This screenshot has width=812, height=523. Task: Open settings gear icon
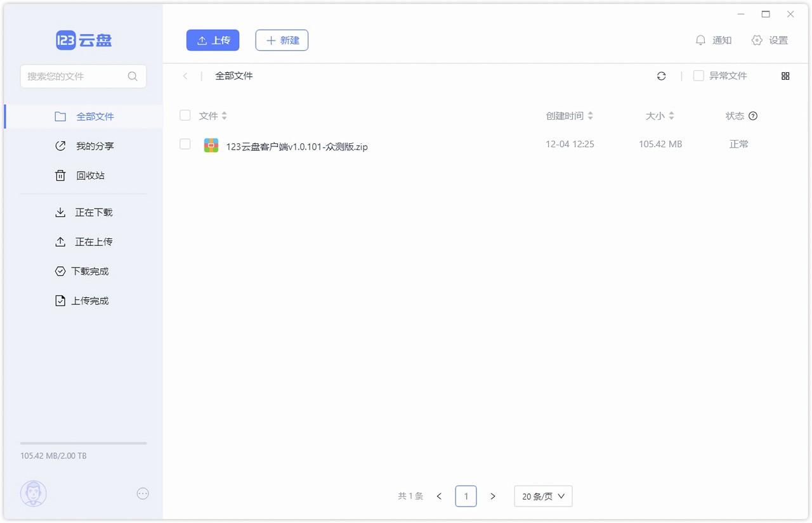click(x=757, y=41)
